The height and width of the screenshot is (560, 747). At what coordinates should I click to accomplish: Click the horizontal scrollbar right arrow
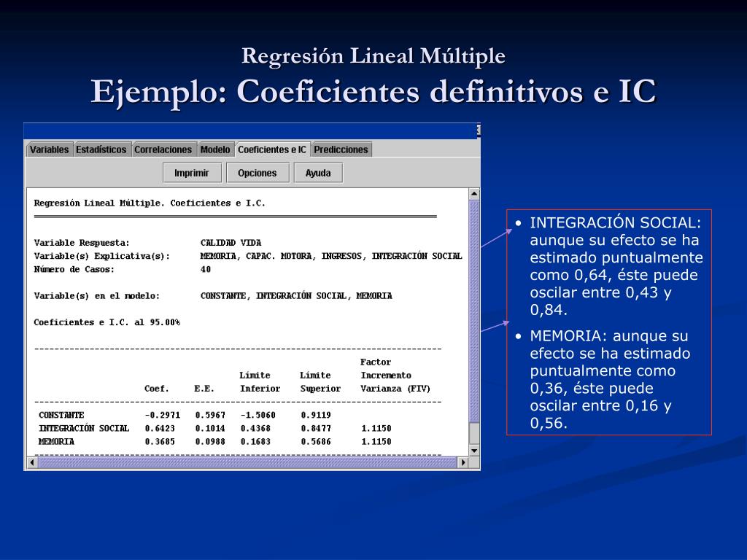pos(463,462)
